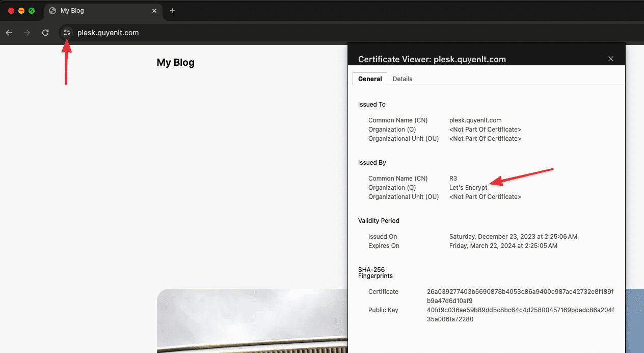This screenshot has height=353, width=644.
Task: Click the forward navigation arrow
Action: [x=27, y=33]
